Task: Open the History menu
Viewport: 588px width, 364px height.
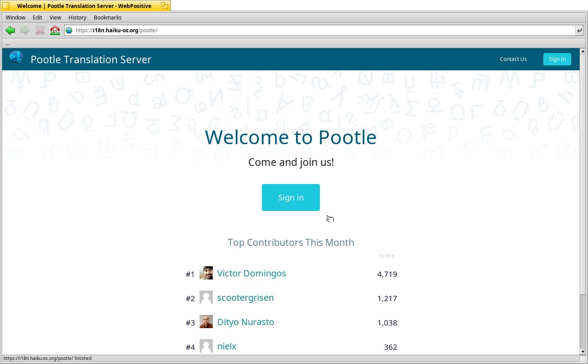Action: pos(77,17)
